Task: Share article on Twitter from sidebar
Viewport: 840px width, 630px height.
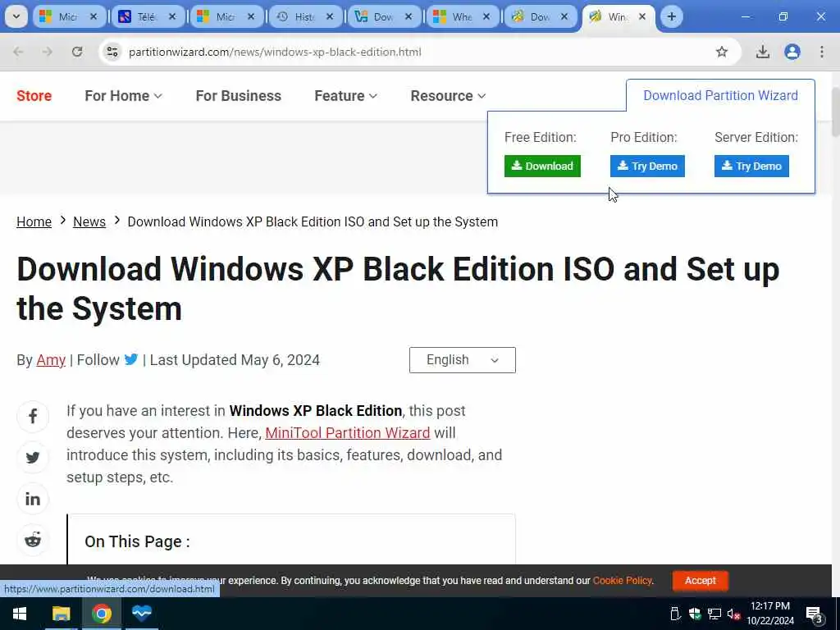Action: click(x=33, y=458)
